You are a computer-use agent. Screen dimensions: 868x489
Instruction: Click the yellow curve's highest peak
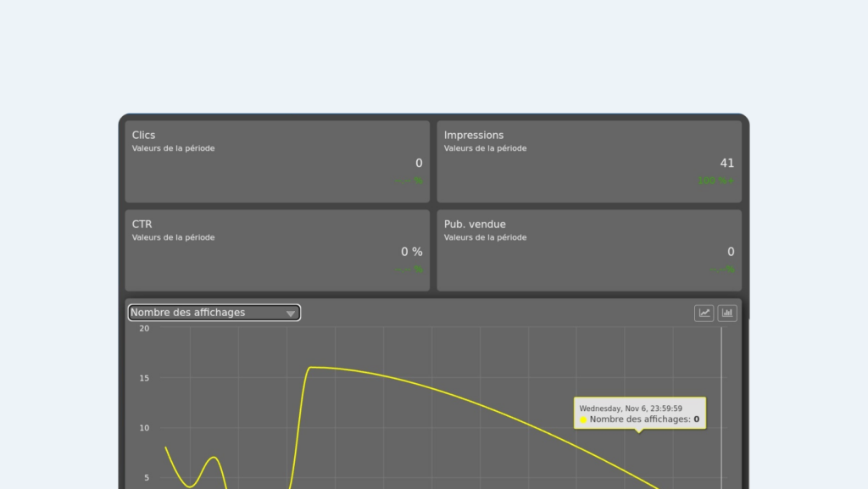[x=312, y=367]
